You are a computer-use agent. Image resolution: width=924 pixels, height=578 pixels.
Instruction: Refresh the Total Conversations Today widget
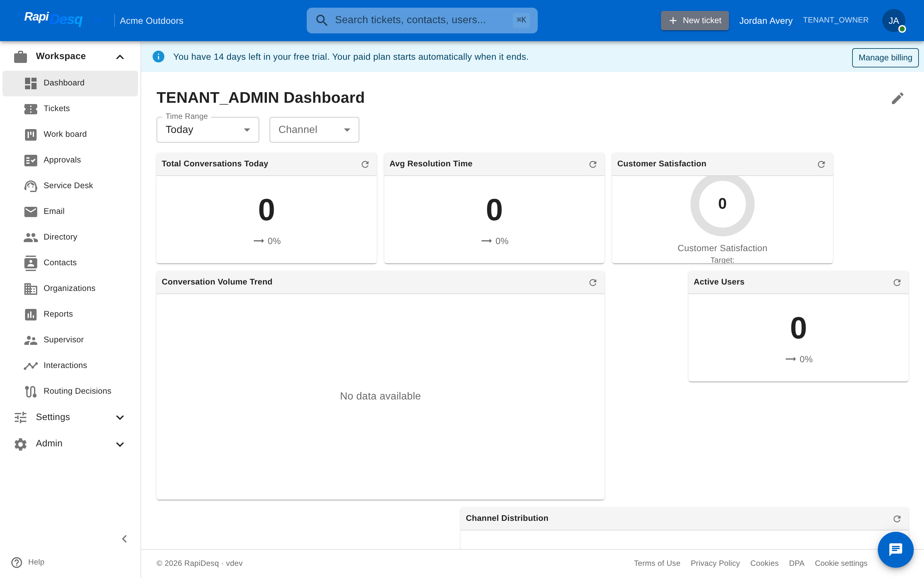tap(365, 164)
